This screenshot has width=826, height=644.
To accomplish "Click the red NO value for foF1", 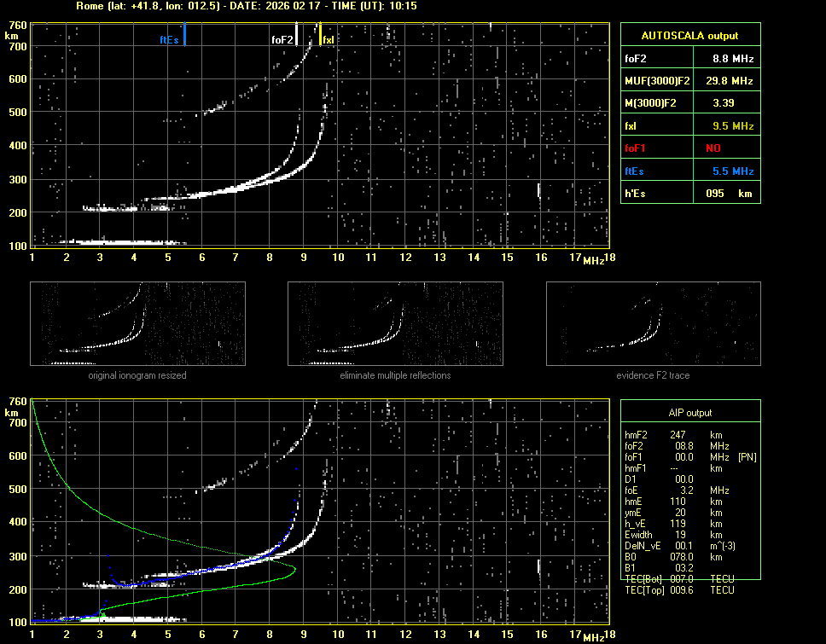I will (x=713, y=148).
